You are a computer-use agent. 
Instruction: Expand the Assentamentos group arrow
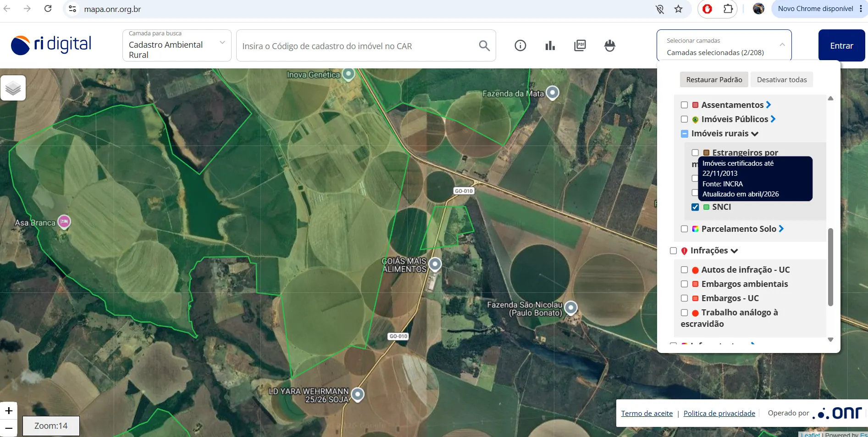768,105
